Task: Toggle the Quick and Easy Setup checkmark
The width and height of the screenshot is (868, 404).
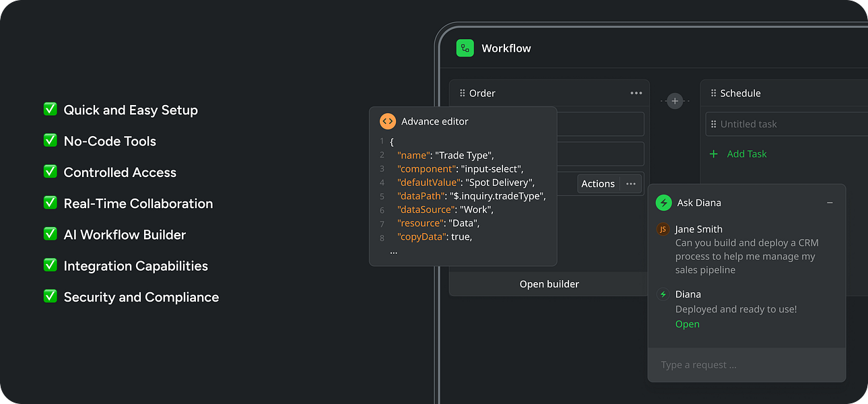Action: click(x=50, y=109)
